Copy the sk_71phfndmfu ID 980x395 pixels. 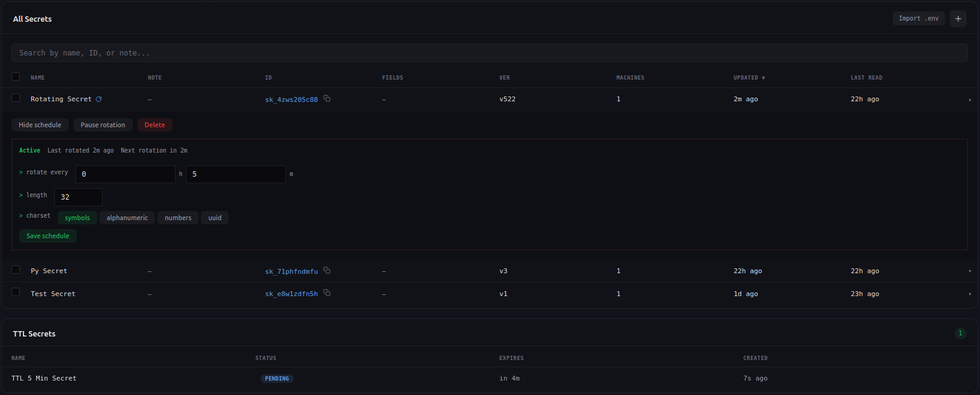[x=327, y=270]
